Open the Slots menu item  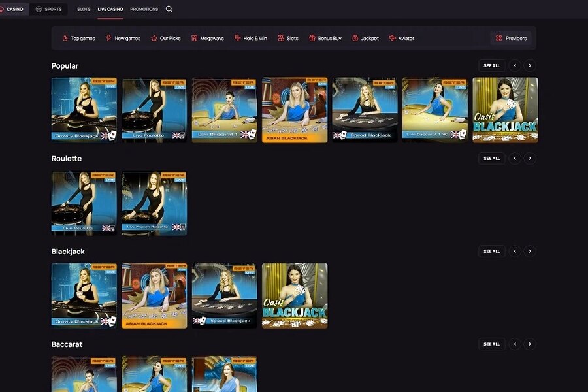[x=84, y=9]
